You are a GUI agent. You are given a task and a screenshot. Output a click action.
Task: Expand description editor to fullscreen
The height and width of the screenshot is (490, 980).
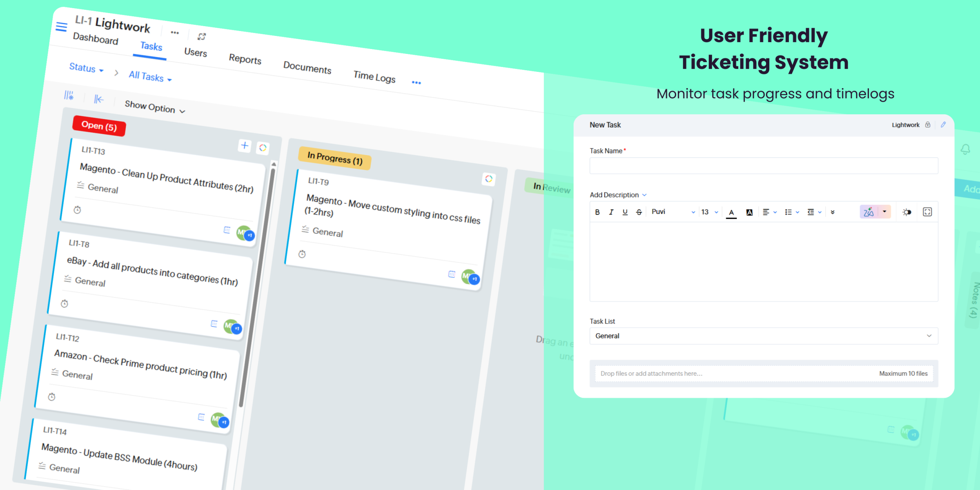click(x=927, y=212)
